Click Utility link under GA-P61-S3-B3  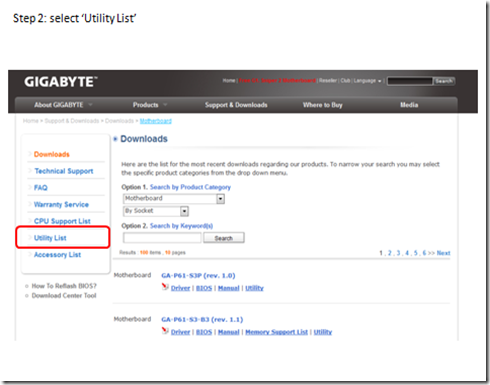click(323, 332)
